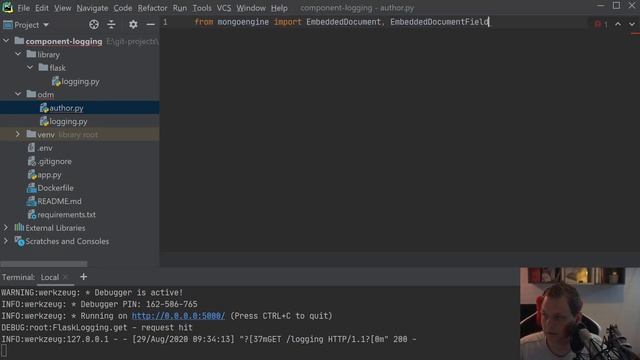Open Project panel settings gear
This screenshot has width=640, height=360.
coord(133,24)
